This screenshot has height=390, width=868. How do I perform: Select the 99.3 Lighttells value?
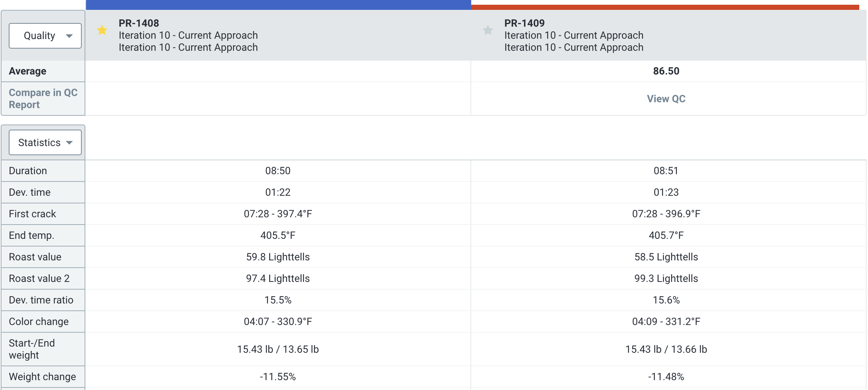pos(666,279)
